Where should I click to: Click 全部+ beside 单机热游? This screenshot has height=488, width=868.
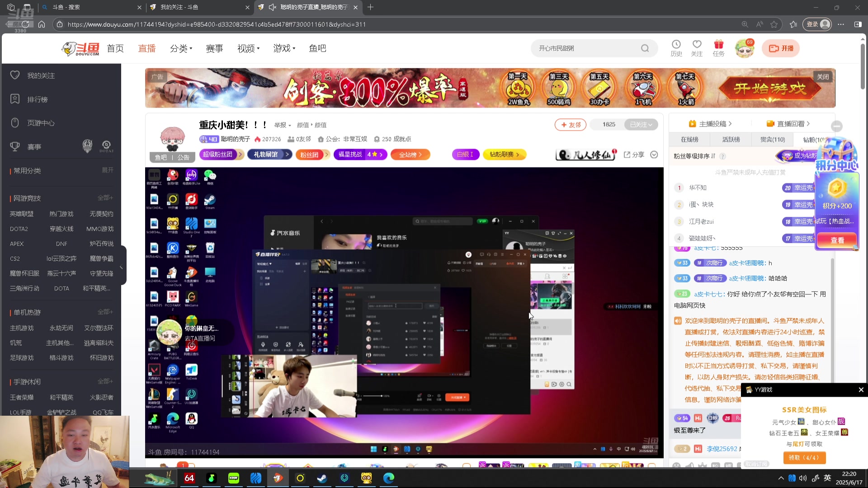tap(105, 312)
